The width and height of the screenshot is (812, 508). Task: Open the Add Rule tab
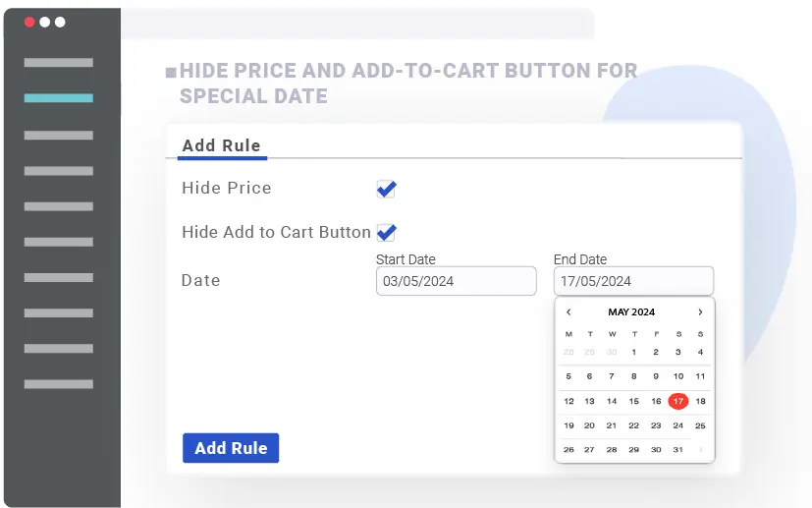pos(221,145)
